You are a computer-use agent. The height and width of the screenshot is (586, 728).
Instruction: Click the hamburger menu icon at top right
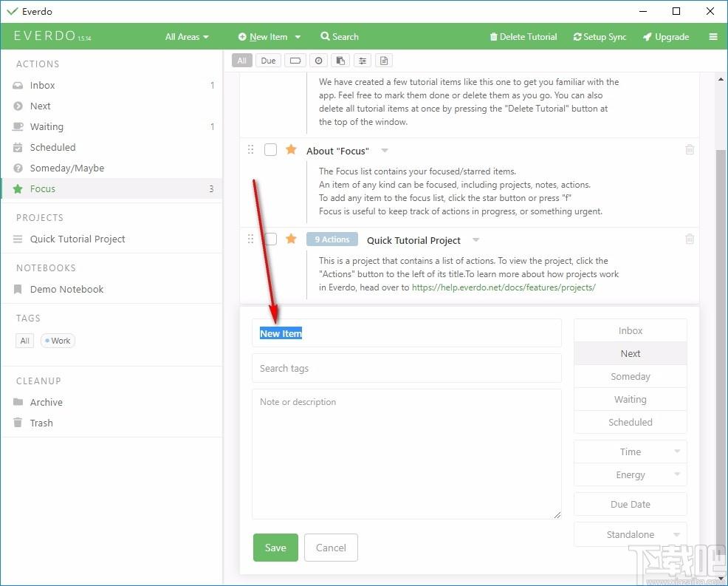tap(713, 37)
